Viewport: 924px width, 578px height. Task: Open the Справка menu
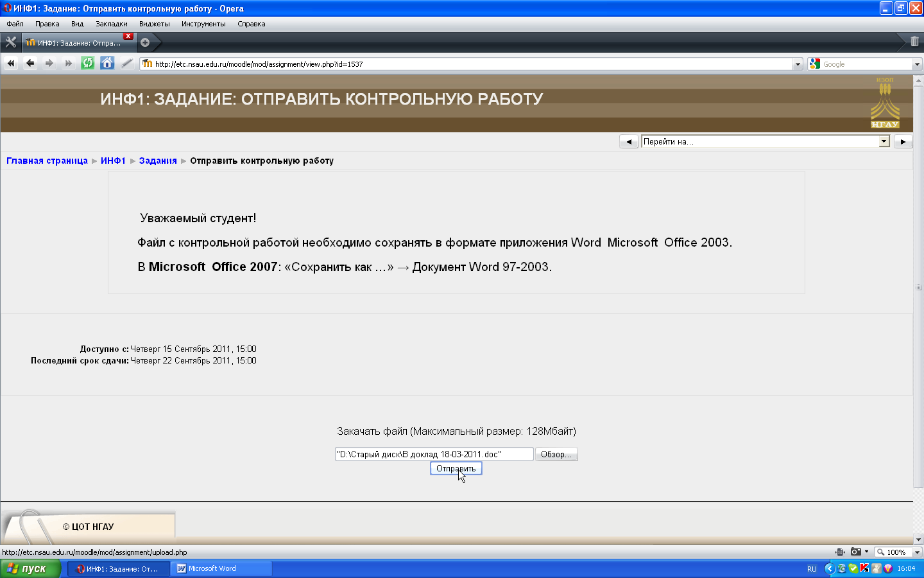click(x=252, y=24)
